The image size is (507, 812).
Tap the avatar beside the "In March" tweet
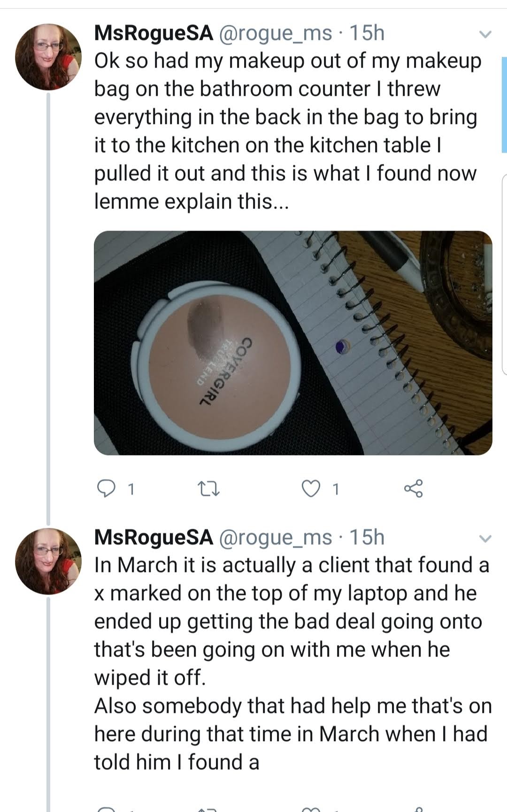click(48, 561)
